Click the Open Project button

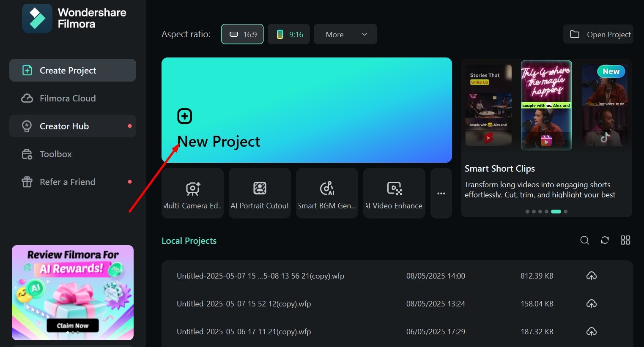[x=598, y=34]
